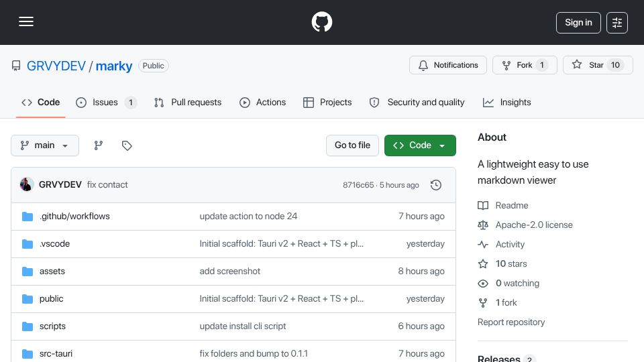Open the Apache-2.0 license link

[x=534, y=225]
